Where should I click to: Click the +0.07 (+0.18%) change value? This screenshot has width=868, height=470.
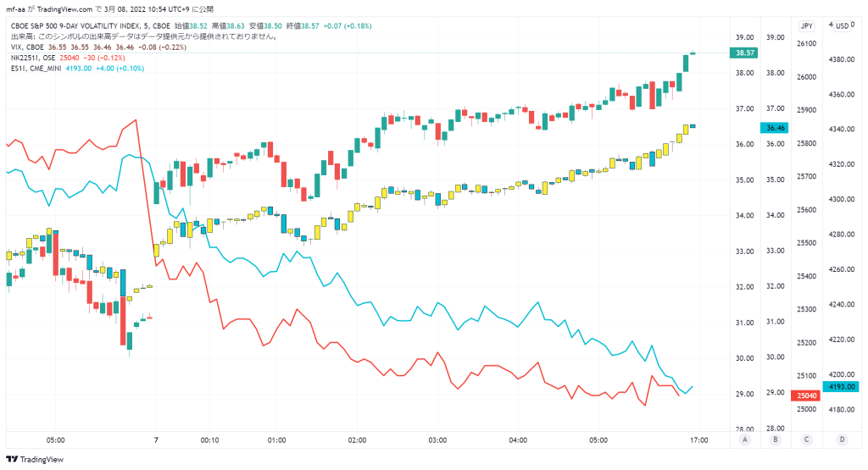(x=348, y=26)
